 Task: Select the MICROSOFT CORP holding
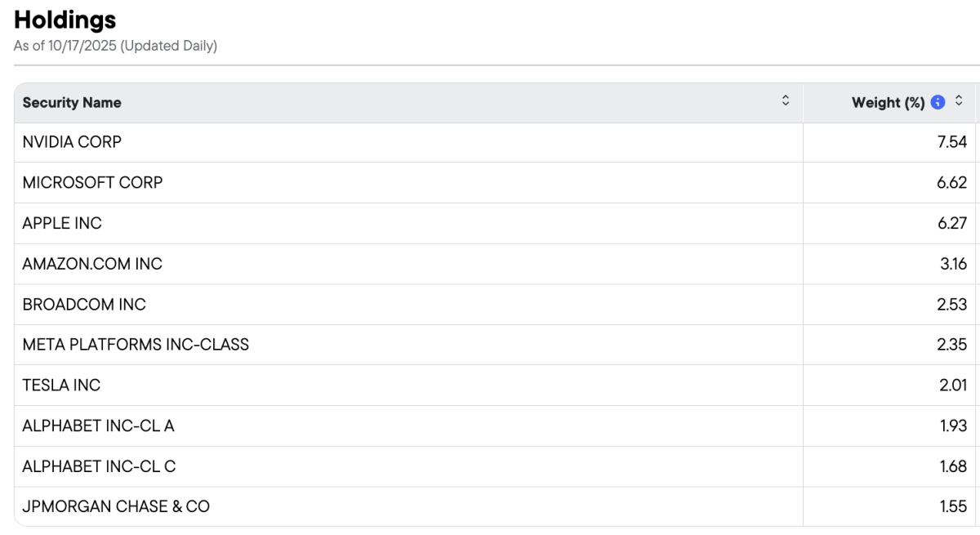(x=92, y=182)
